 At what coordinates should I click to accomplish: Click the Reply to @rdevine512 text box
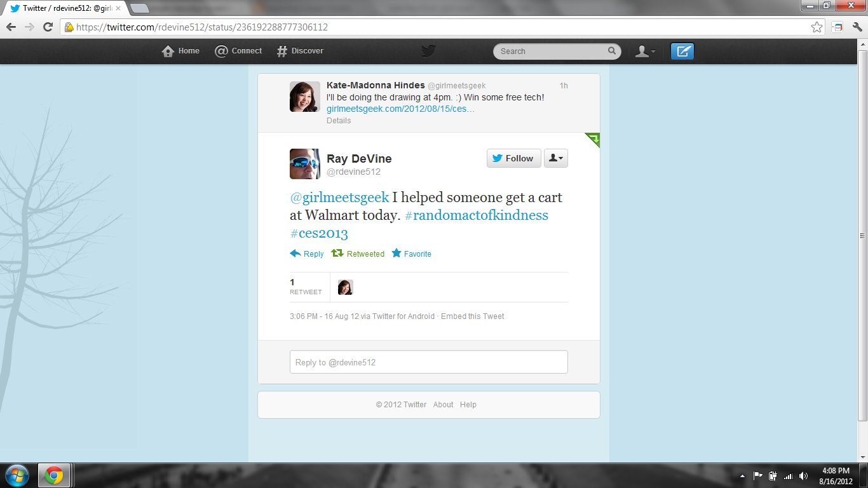tap(429, 362)
